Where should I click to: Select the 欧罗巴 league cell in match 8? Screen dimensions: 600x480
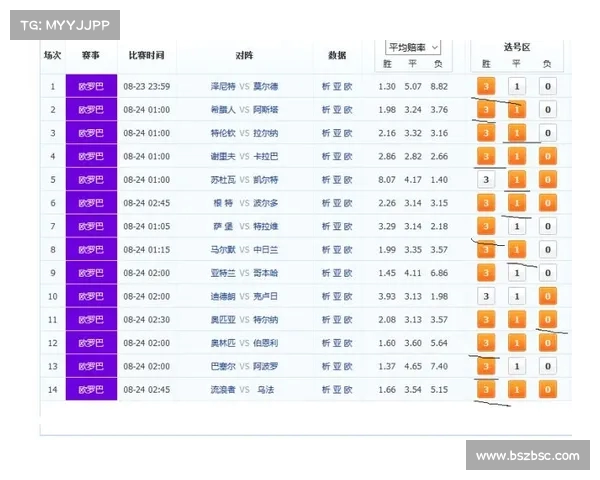[91, 250]
